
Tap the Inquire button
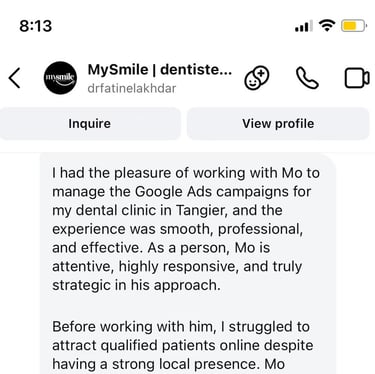89,124
